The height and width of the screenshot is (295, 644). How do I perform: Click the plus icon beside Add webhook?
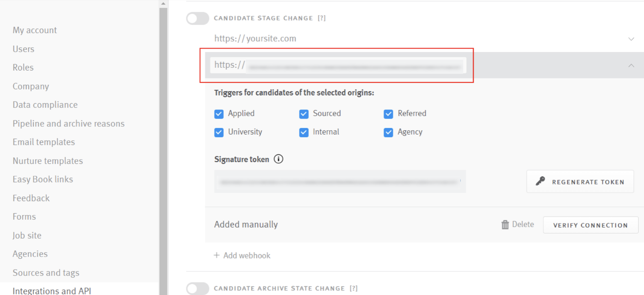click(216, 255)
